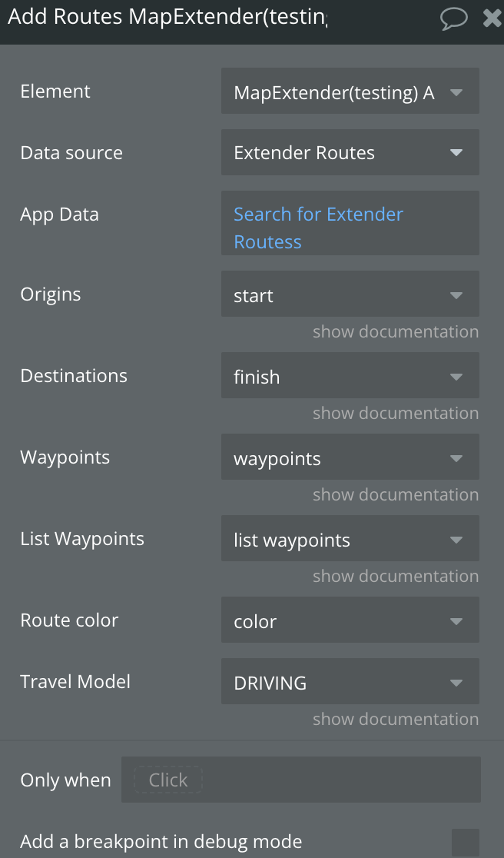
Task: Click the Route color dropdown arrow
Action: coord(456,621)
